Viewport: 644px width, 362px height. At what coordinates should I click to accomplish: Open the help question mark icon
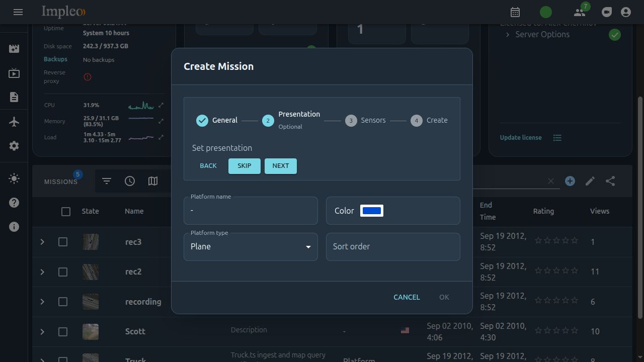tap(14, 203)
